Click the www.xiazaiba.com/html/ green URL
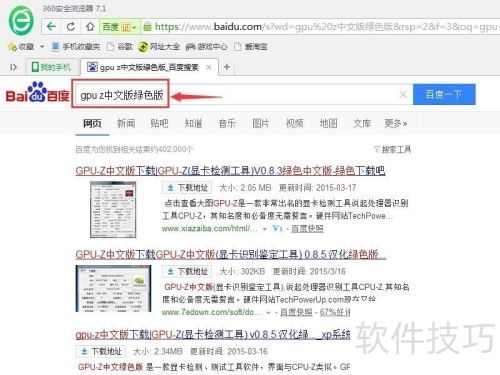 point(209,229)
